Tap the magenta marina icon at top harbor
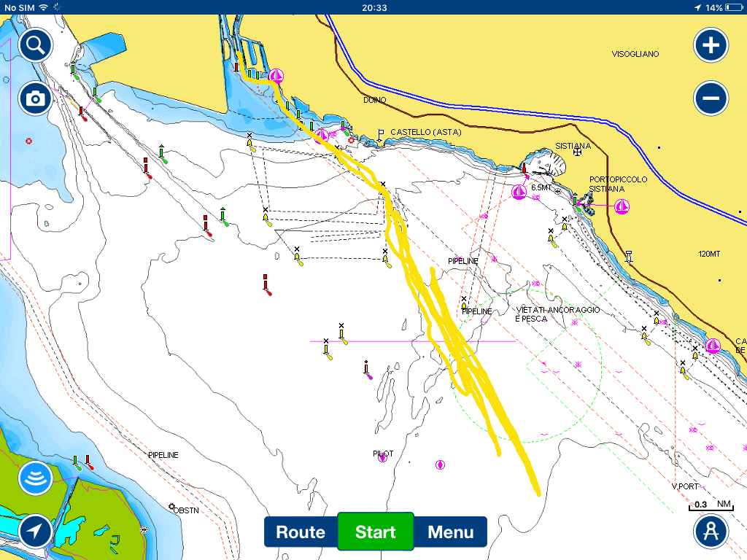The image size is (747, 560). (276, 75)
